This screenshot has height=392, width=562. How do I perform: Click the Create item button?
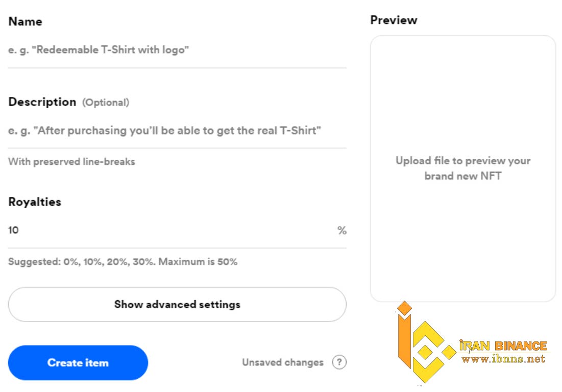78,362
